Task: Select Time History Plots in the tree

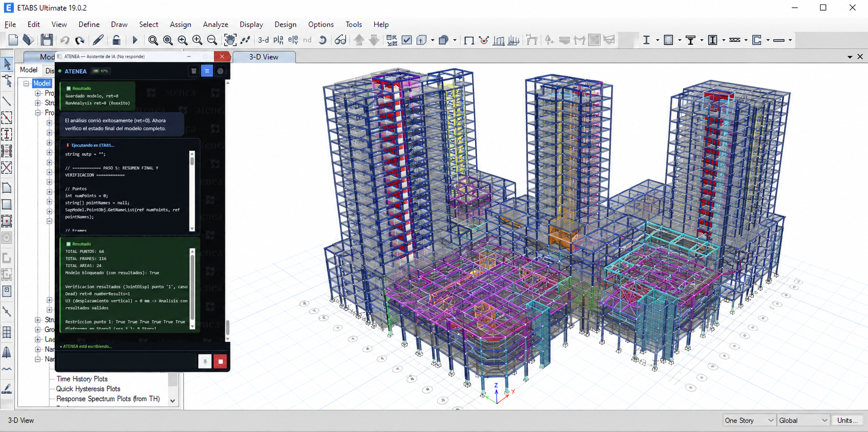Action: point(82,379)
